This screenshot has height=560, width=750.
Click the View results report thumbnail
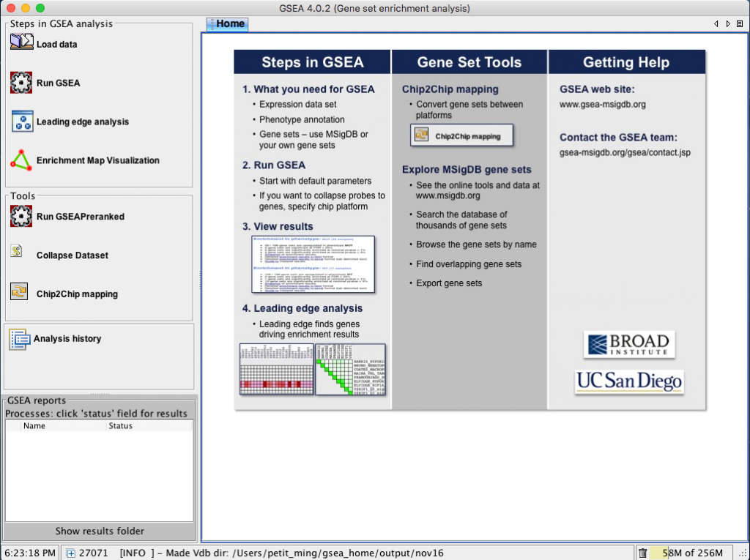click(x=313, y=264)
